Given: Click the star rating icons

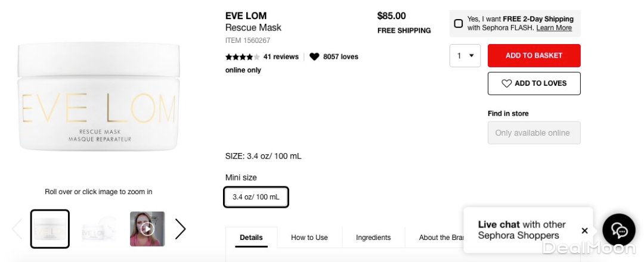Looking at the screenshot, I should click(x=241, y=57).
